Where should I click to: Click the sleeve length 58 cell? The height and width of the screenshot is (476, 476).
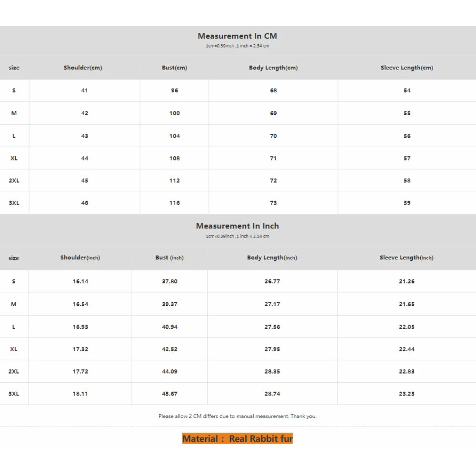tap(407, 180)
